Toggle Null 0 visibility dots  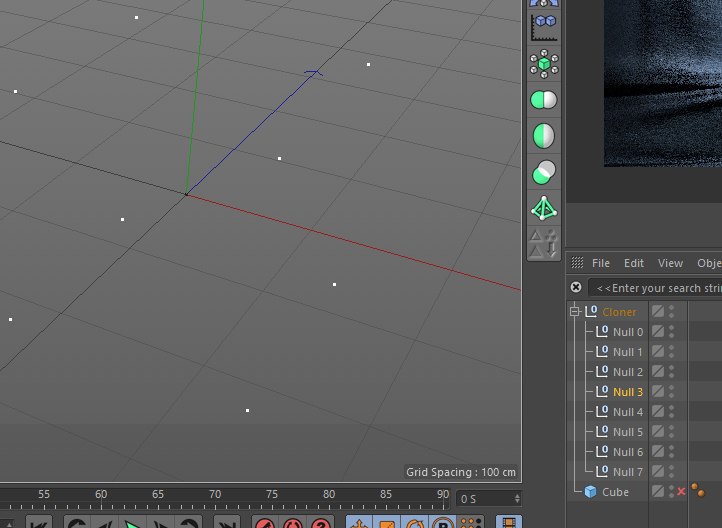tap(671, 331)
